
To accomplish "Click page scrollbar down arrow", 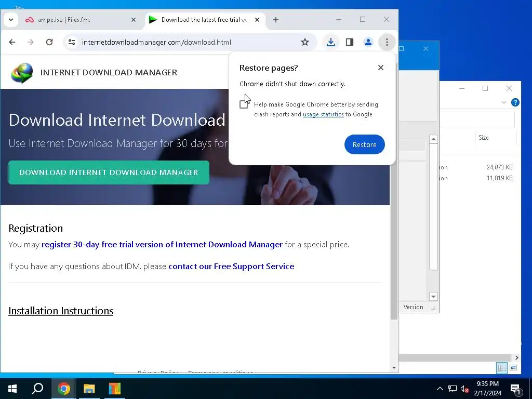I will 394,368.
